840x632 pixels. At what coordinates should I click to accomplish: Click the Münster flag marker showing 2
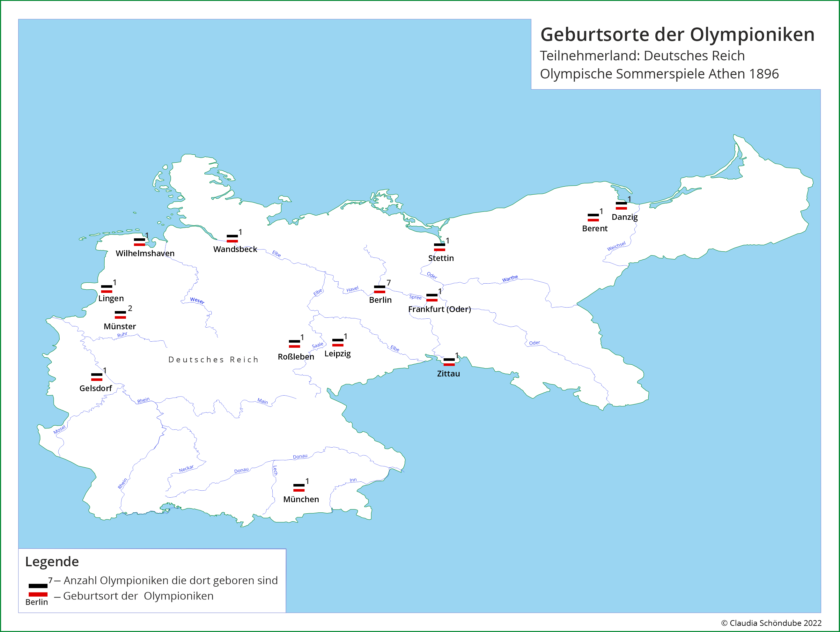[120, 315]
